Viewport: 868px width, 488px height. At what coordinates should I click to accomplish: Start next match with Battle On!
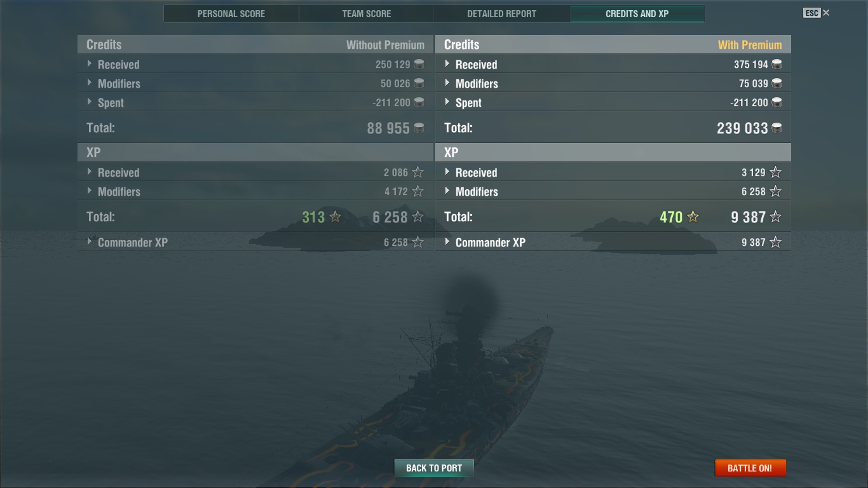coord(750,468)
